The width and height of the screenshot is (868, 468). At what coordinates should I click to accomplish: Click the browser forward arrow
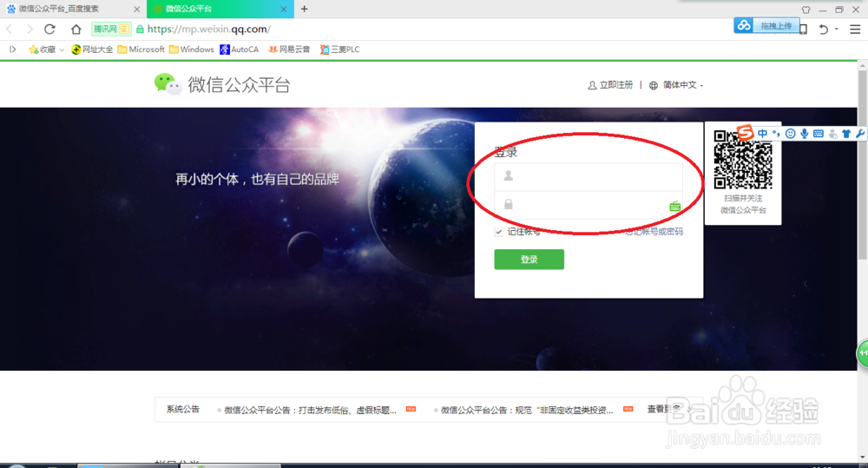(x=30, y=30)
